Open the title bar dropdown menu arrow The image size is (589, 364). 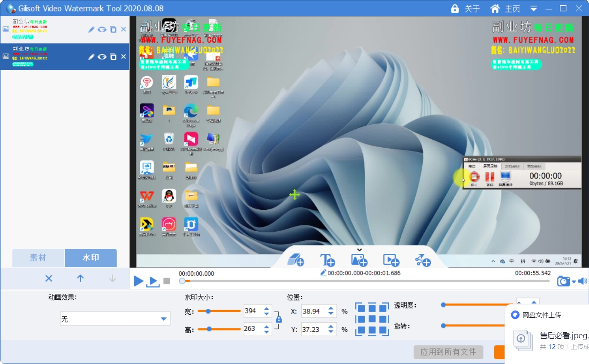tap(534, 9)
